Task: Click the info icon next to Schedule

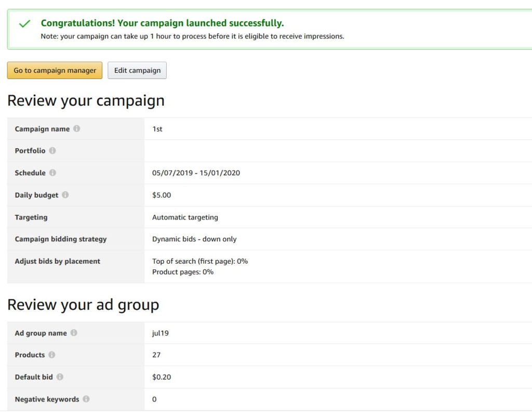Action: click(x=53, y=173)
